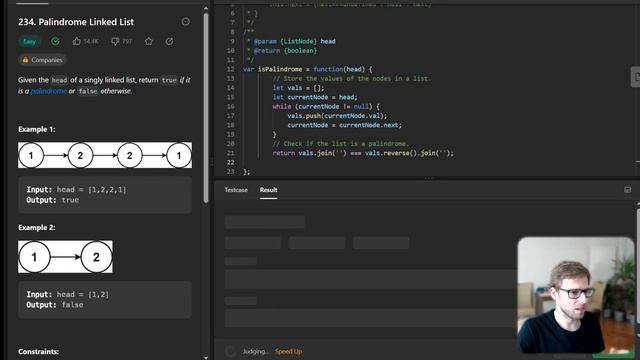Click the Judging status text
The height and width of the screenshot is (360, 640).
point(256,351)
